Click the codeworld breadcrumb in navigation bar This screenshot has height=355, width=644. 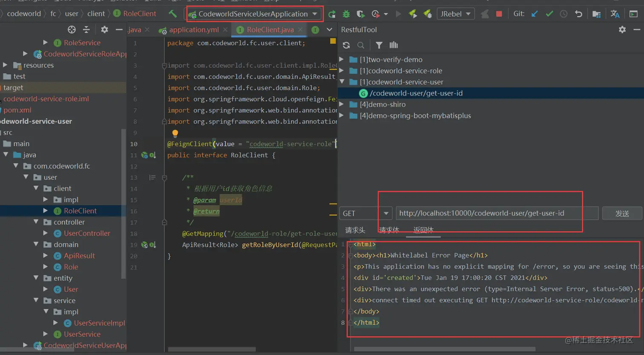(x=24, y=14)
